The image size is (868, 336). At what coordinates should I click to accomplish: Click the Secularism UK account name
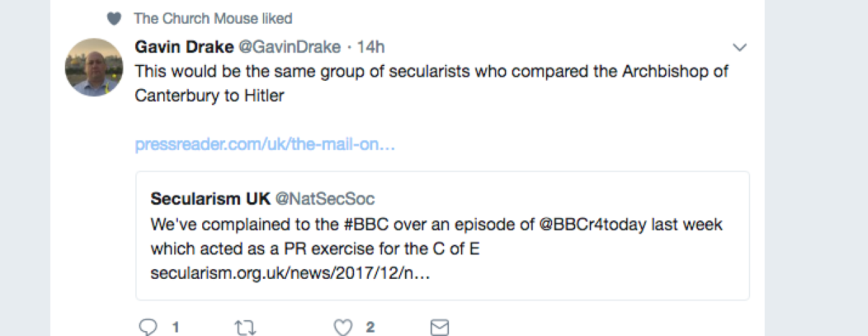click(x=210, y=199)
